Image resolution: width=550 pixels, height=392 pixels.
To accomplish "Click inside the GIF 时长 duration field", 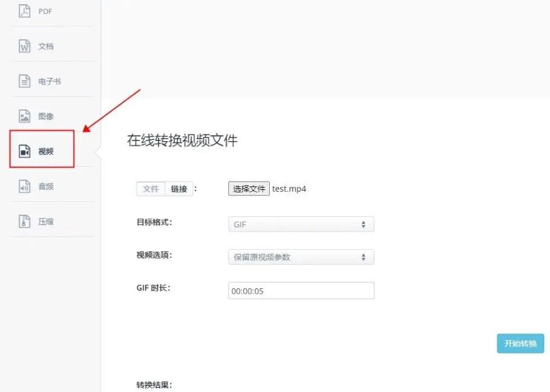I will pyautogui.click(x=301, y=290).
